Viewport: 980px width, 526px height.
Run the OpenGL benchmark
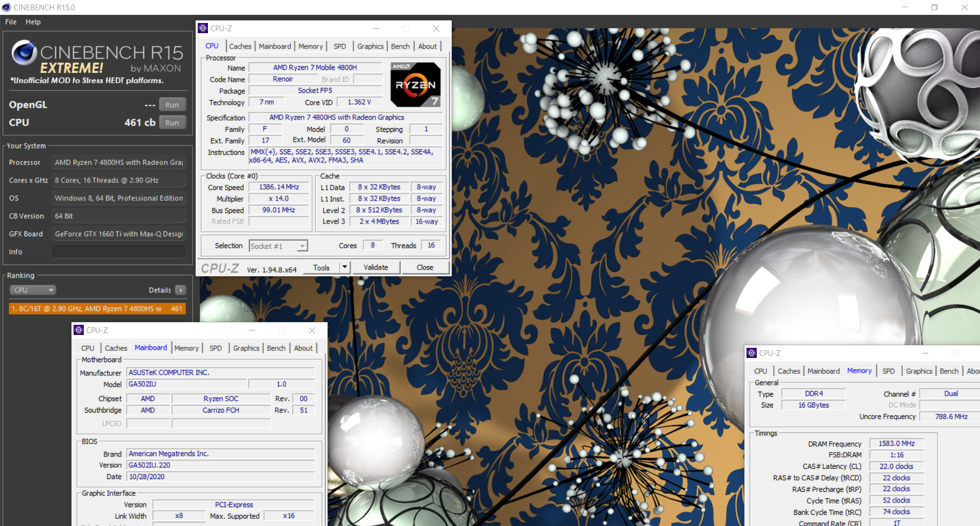point(172,105)
